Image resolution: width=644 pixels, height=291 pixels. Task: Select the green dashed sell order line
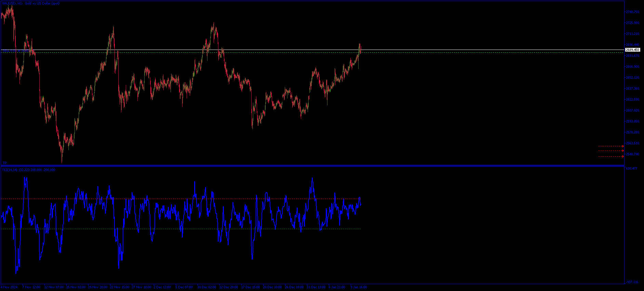click(444, 52)
